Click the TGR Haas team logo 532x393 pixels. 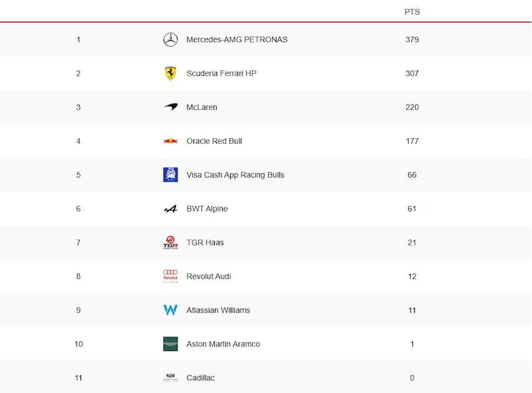(x=170, y=242)
